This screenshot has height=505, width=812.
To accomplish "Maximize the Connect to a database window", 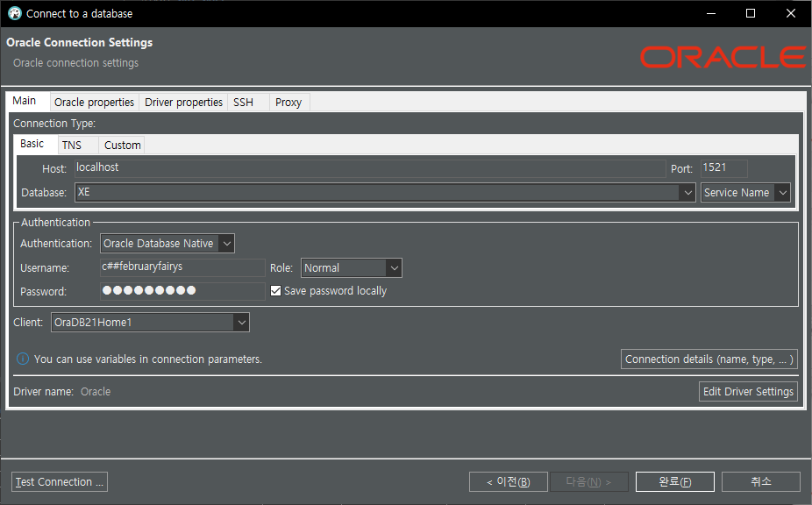I will pos(751,13).
